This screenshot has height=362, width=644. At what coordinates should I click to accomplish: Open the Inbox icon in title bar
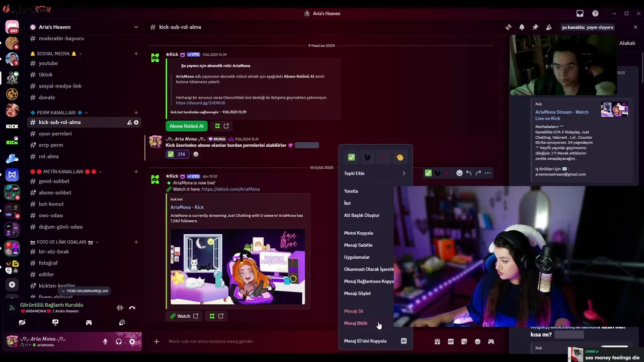pos(580,14)
